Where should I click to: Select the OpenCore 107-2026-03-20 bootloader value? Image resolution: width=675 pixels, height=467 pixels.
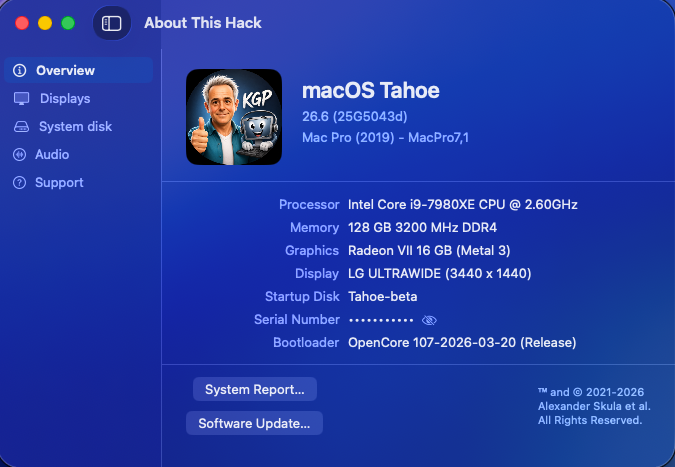click(x=462, y=343)
